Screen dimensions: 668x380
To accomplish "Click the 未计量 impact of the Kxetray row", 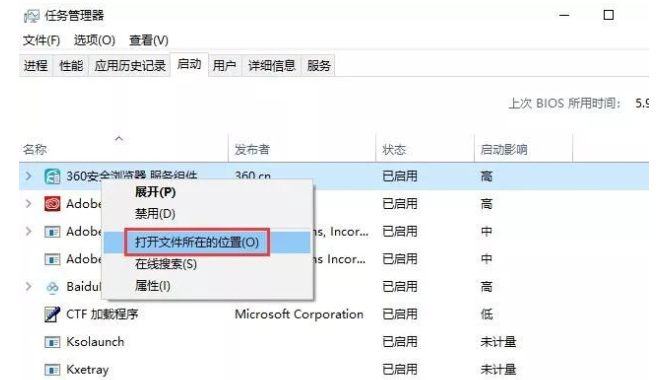I will point(498,369).
